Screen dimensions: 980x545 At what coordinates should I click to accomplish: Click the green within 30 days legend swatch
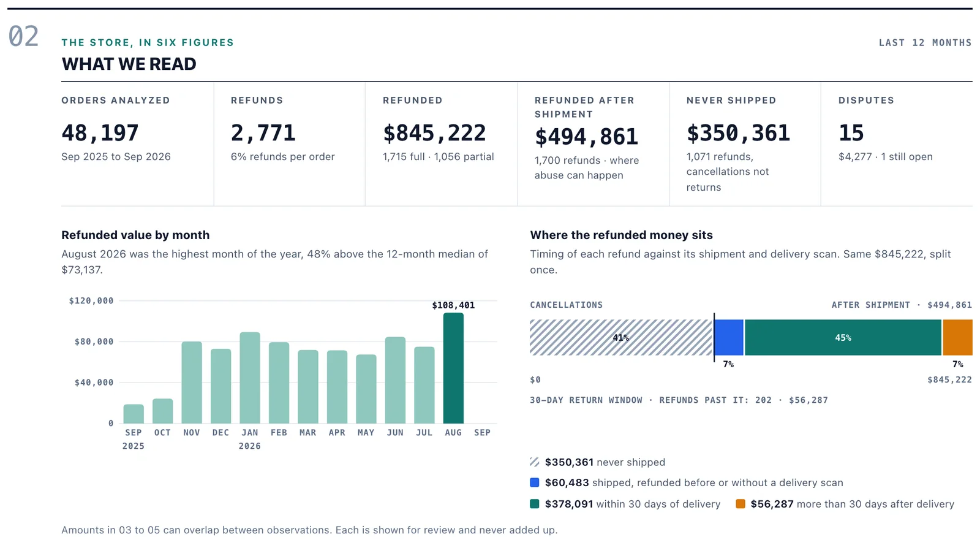tap(535, 504)
